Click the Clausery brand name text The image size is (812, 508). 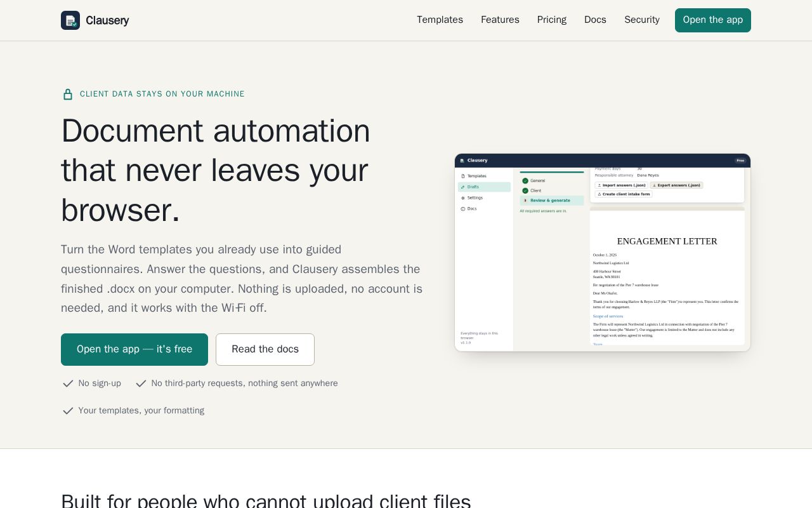pos(107,20)
